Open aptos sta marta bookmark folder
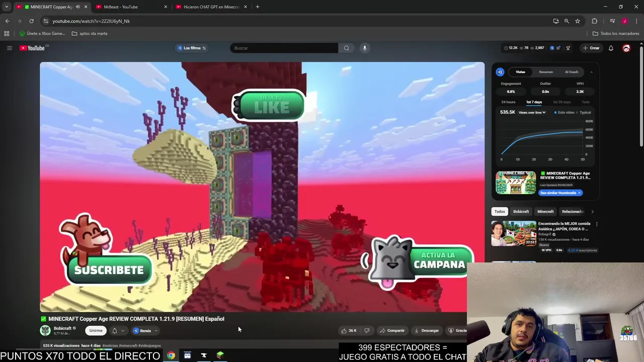The height and width of the screenshot is (362, 644). click(89, 34)
